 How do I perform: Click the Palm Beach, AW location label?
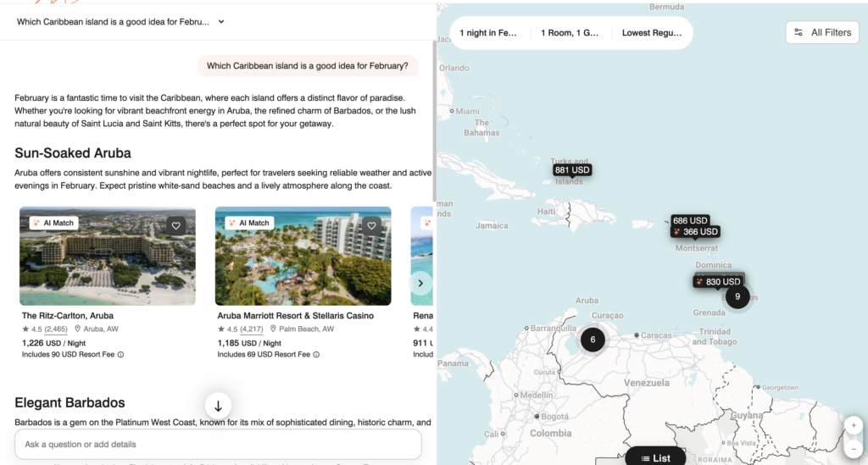pyautogui.click(x=302, y=329)
